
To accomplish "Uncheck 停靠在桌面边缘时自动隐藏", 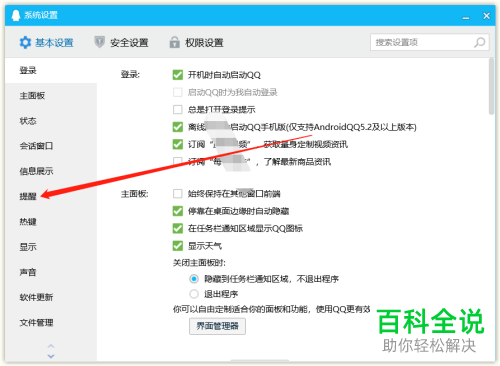I will 178,211.
